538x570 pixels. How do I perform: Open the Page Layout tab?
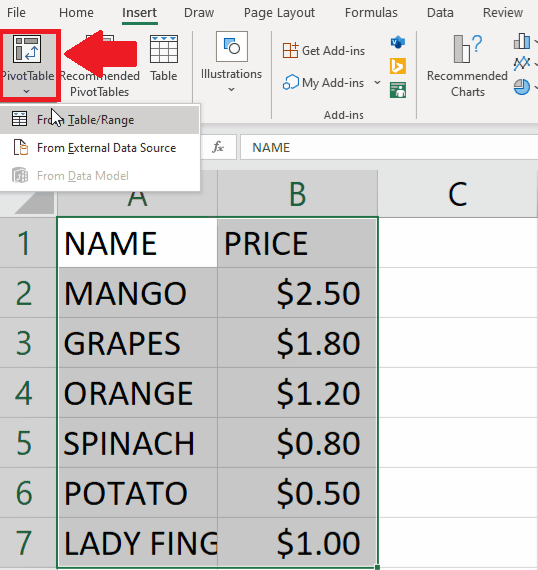click(279, 13)
